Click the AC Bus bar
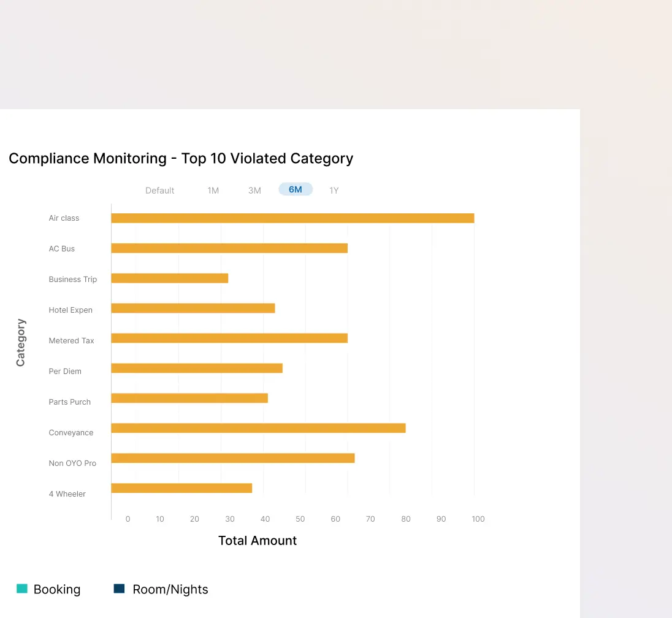Screen dimensions: 672x618 pos(229,248)
